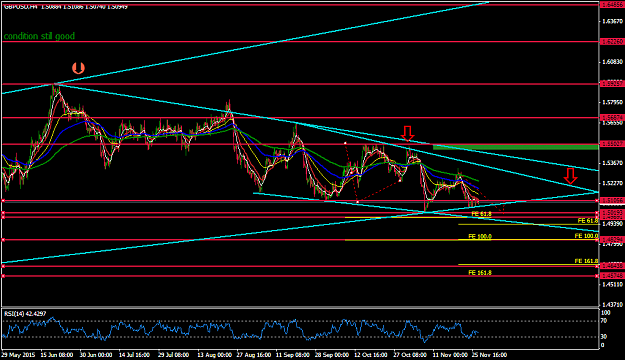The width and height of the screenshot is (625, 360).
Task: Click the right-edge 'FE 161.8' Fibonacci label
Action: coord(586,261)
